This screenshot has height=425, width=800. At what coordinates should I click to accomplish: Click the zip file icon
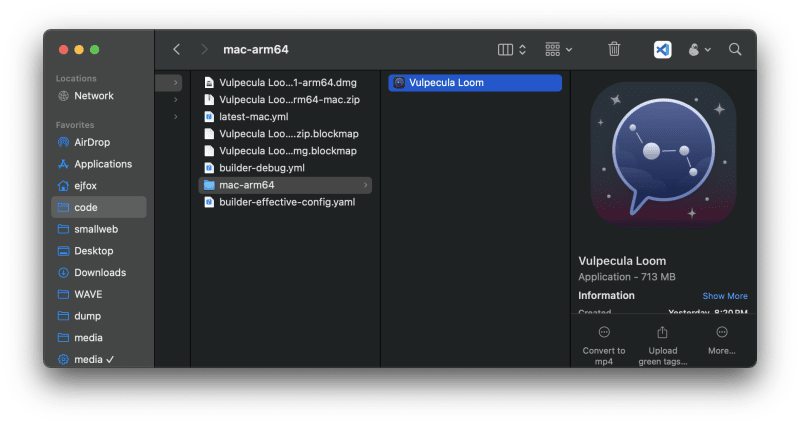[x=209, y=99]
